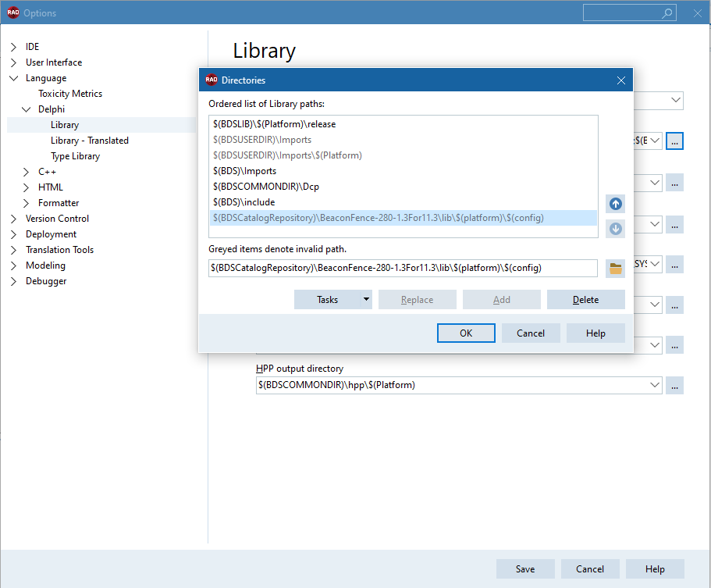Select $(BDS)\include path entry
This screenshot has width=711, height=588.
point(403,202)
